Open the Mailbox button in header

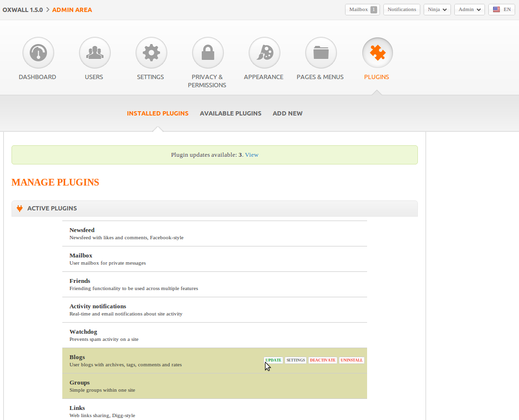click(362, 10)
